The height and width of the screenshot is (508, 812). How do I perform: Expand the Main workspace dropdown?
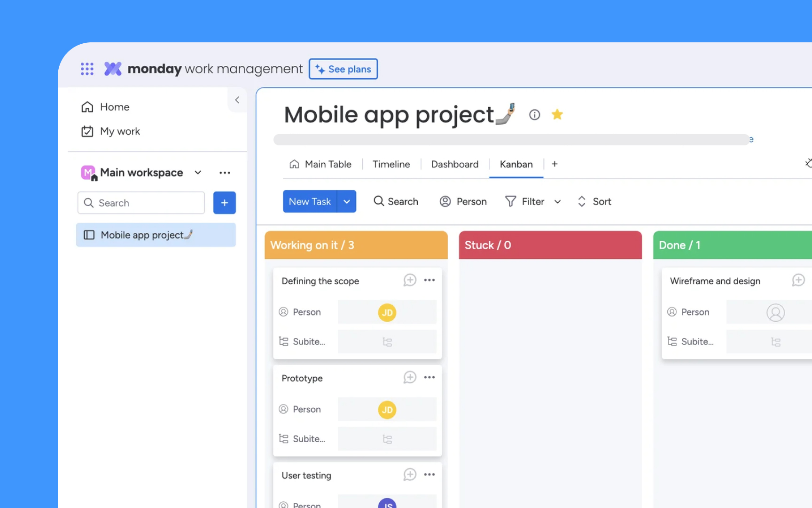[x=197, y=172]
